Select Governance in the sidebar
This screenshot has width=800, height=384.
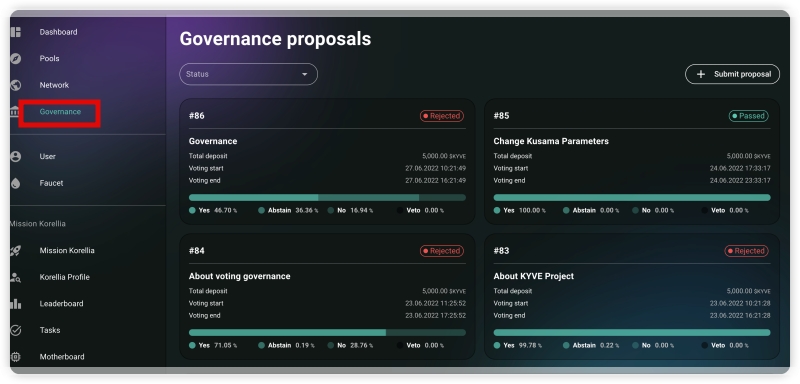pyautogui.click(x=60, y=112)
